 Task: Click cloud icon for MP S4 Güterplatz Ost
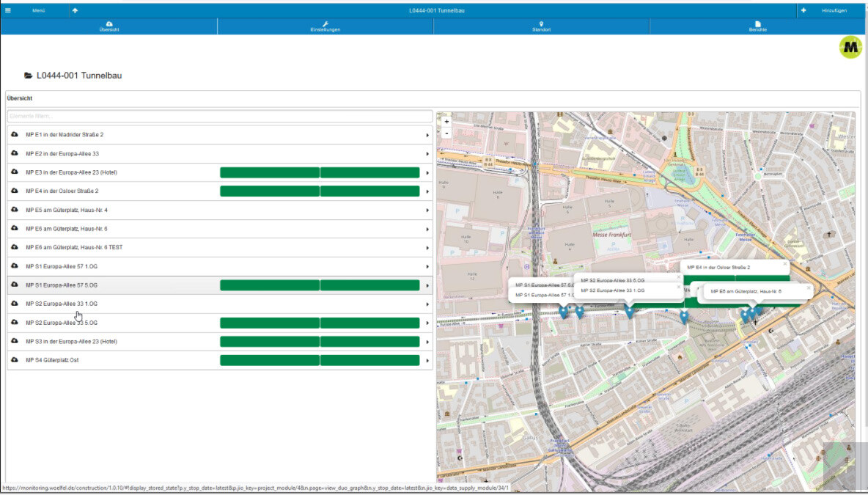[x=15, y=360]
